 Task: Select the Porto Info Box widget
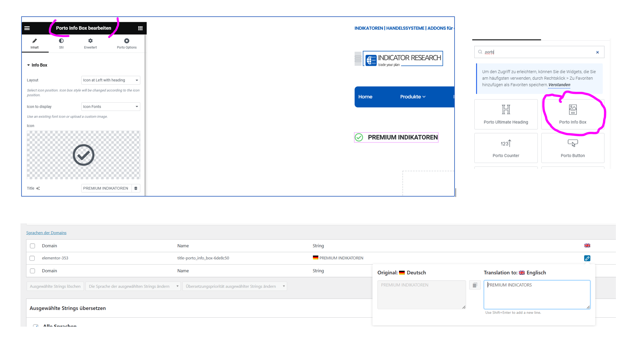tap(573, 114)
